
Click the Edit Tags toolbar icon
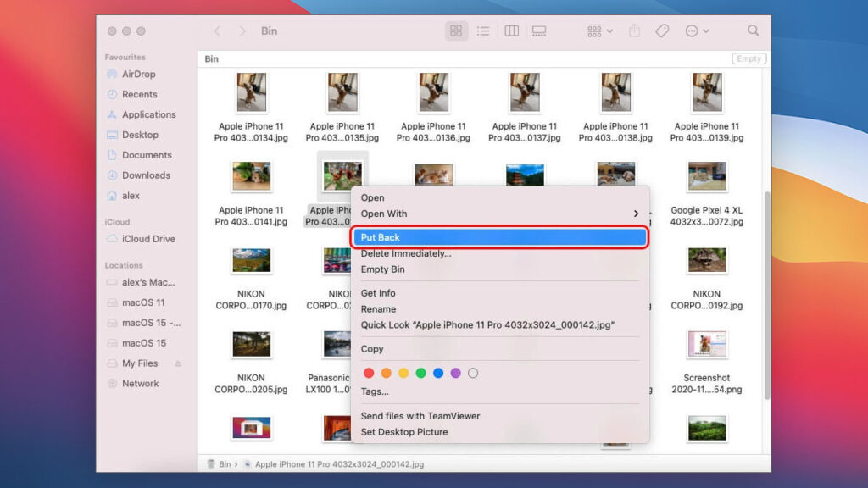coord(662,31)
